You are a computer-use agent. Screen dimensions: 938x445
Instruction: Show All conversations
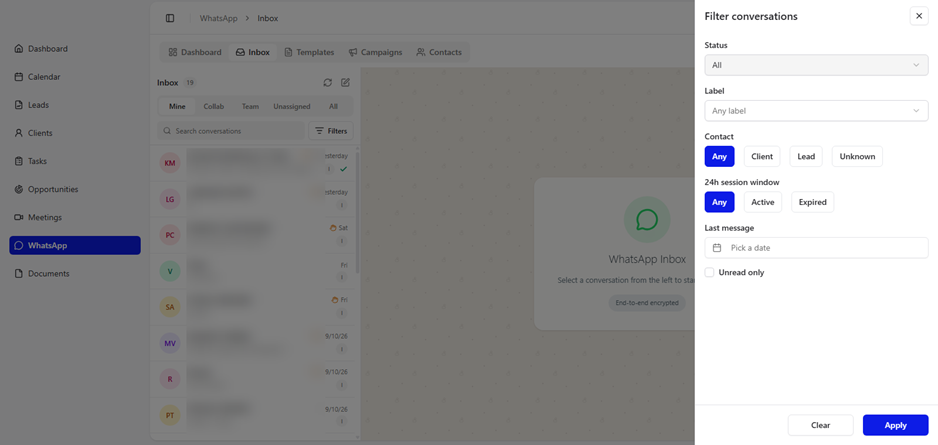pyautogui.click(x=333, y=106)
